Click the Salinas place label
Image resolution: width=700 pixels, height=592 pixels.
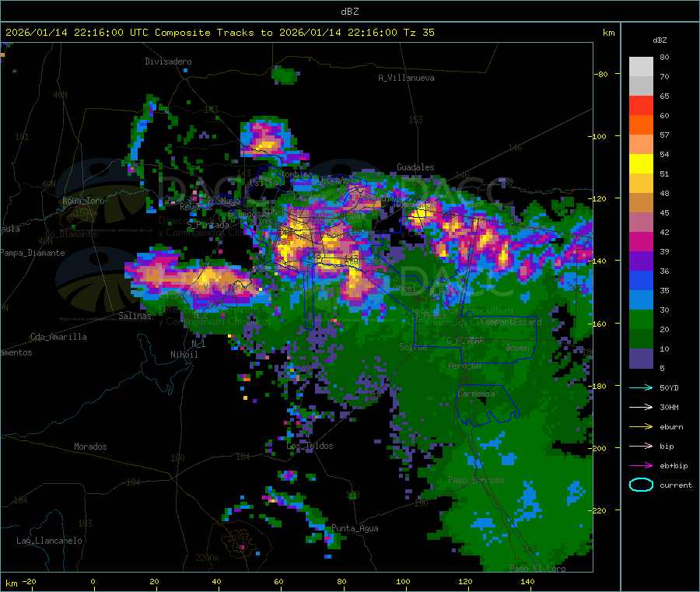(135, 316)
